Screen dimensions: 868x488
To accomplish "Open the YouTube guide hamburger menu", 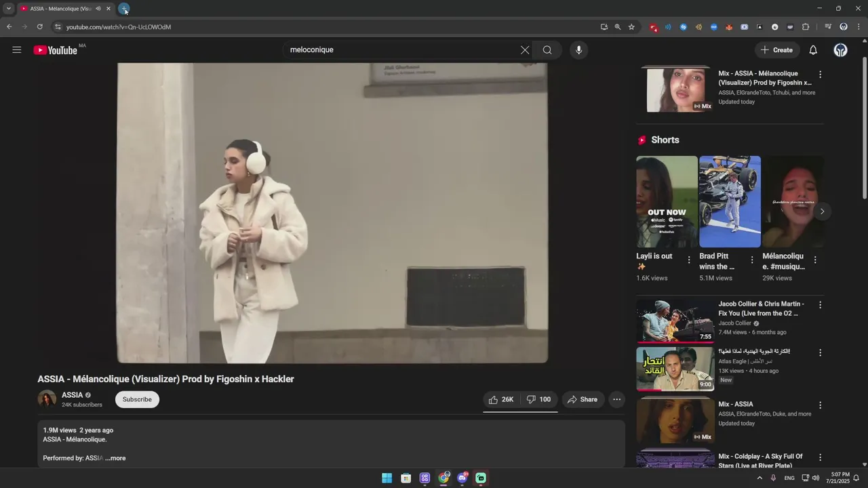I will (x=17, y=50).
